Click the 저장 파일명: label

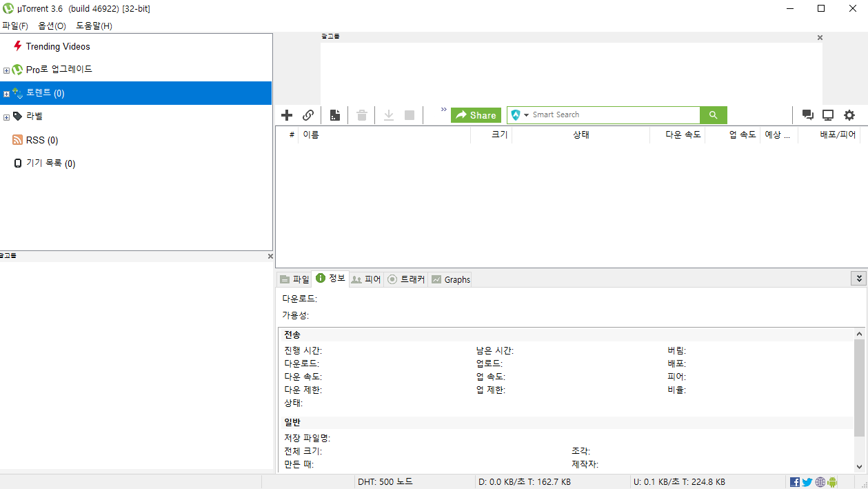point(307,438)
